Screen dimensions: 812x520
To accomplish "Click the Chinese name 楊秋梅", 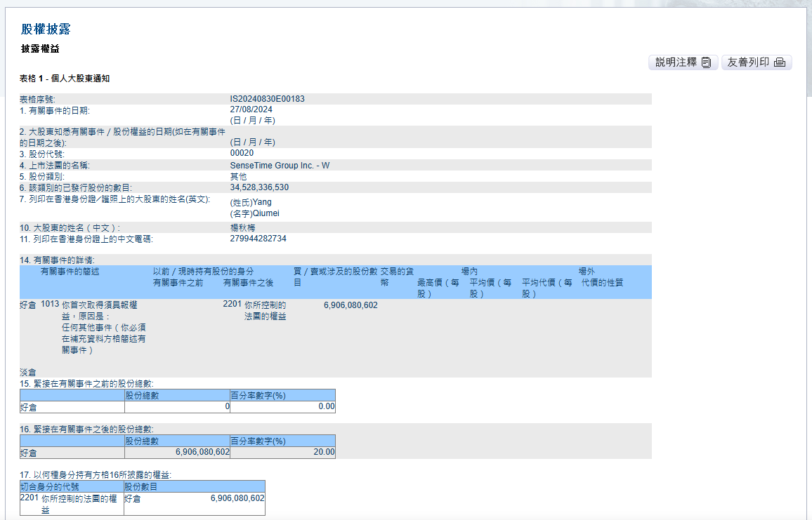I will 243,228.
